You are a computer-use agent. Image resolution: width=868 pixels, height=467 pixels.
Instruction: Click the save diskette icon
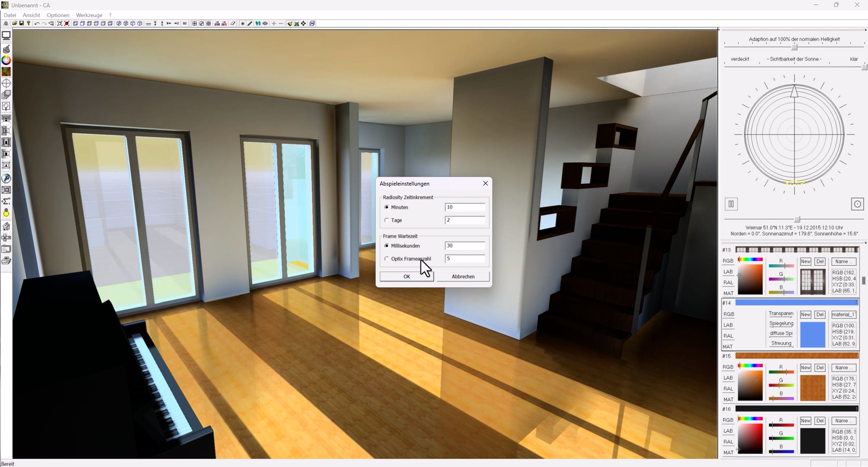tap(21, 24)
